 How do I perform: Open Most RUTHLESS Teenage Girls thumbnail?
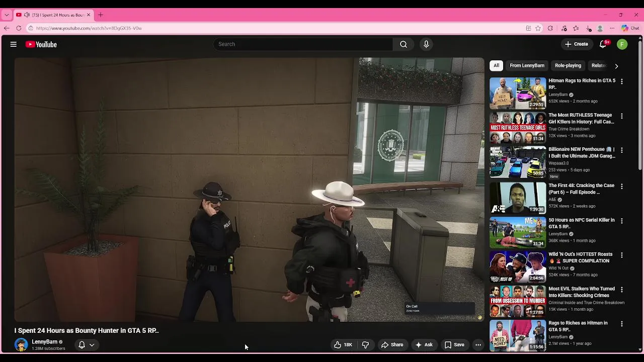[518, 128]
